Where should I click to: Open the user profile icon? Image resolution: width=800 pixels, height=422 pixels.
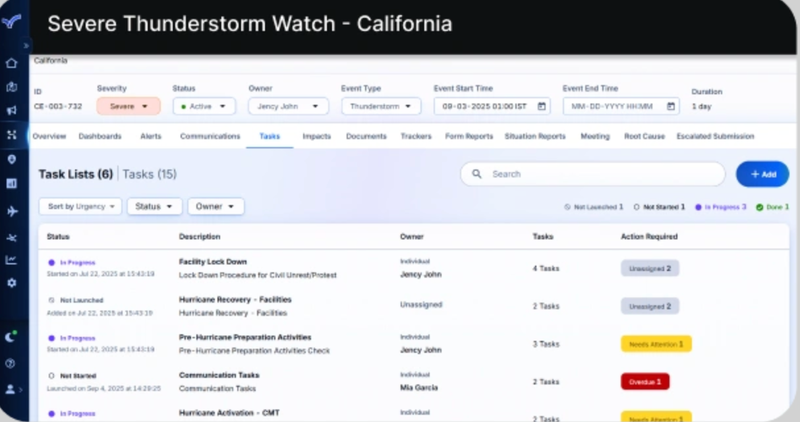tap(10, 389)
